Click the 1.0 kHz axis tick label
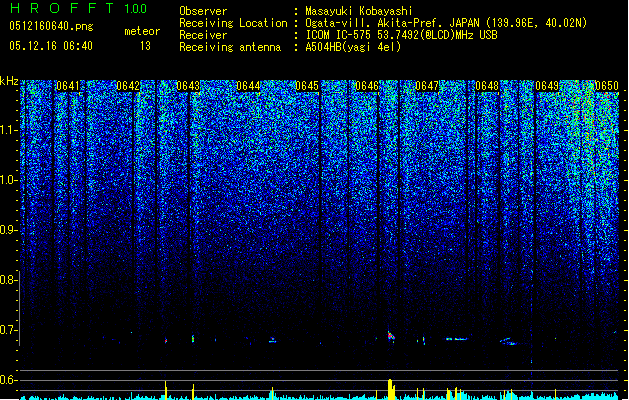 pos(8,180)
